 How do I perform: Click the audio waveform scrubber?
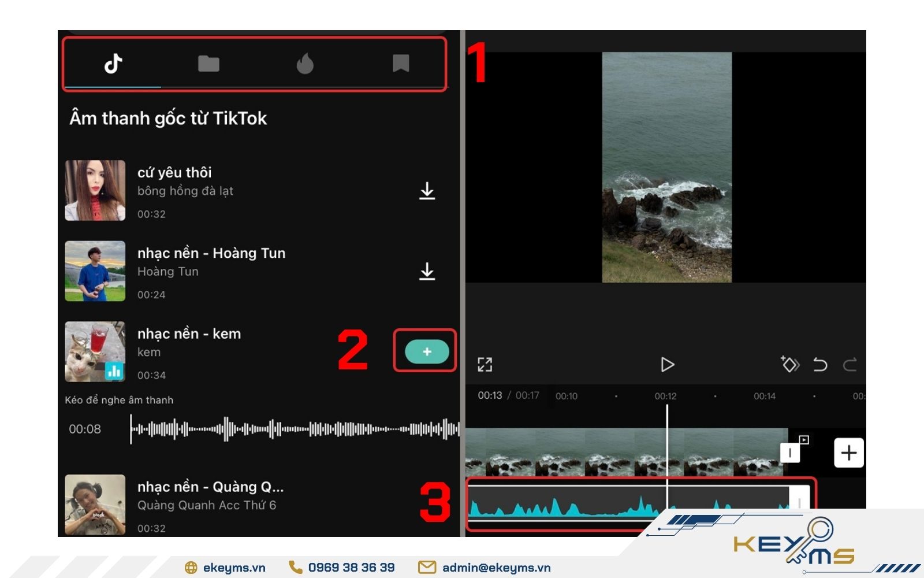(295, 429)
